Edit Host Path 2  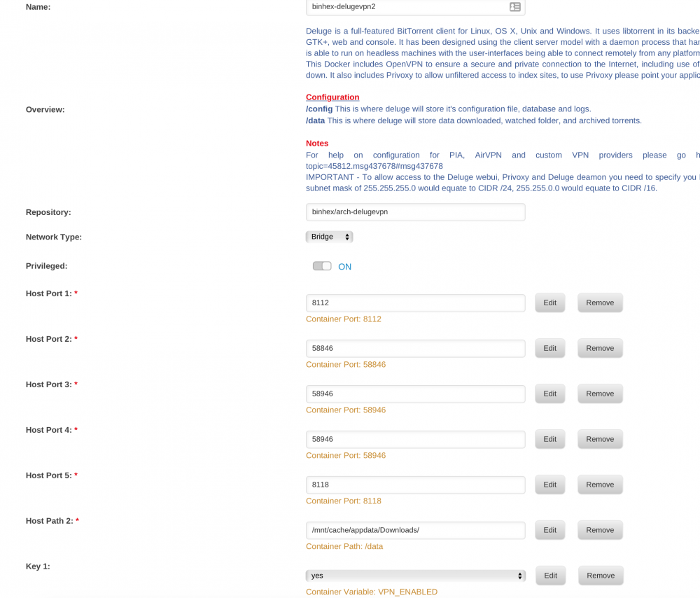pos(550,531)
